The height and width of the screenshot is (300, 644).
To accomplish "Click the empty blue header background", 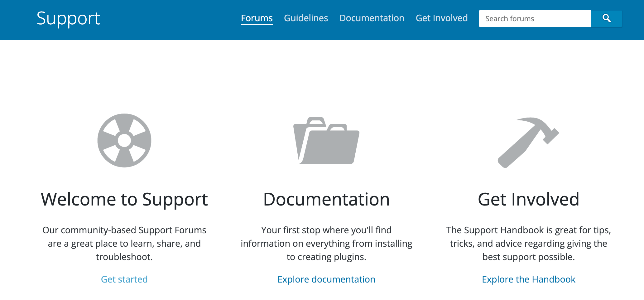I will click(x=168, y=19).
